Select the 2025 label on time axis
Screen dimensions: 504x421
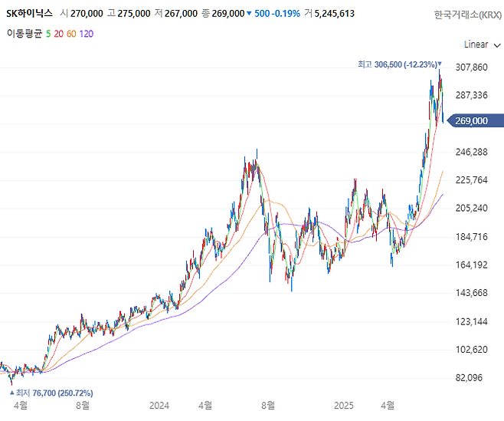(342, 405)
